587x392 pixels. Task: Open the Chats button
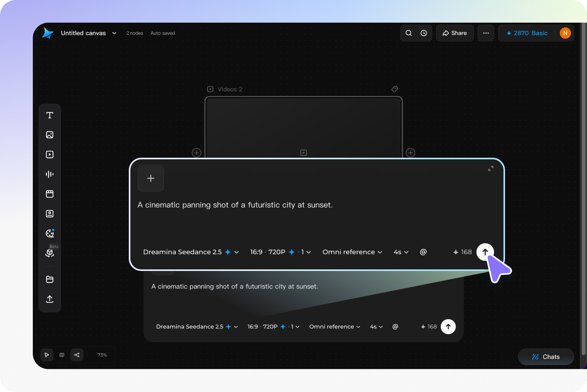click(546, 357)
